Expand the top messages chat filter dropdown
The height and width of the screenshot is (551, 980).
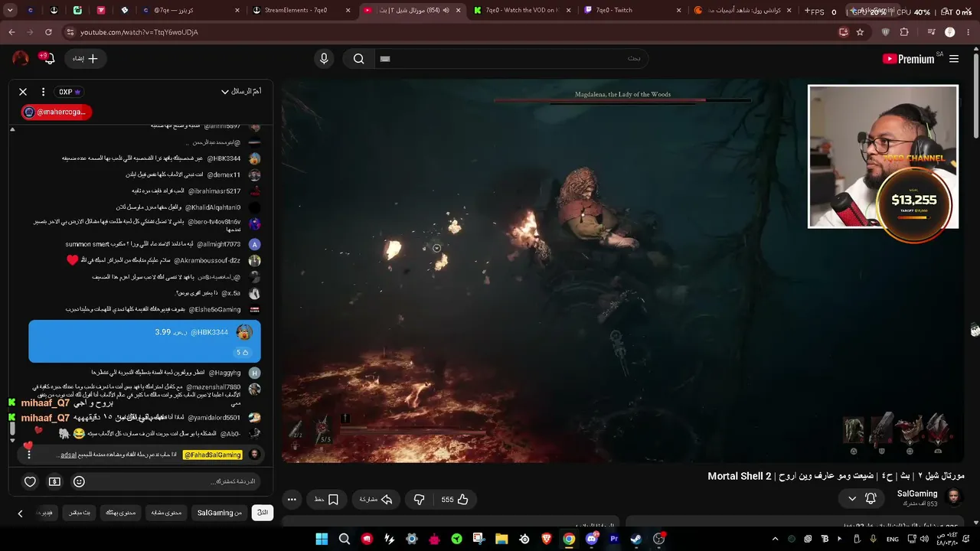click(x=241, y=92)
